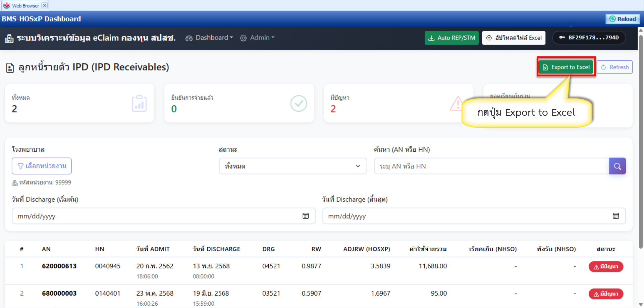Click the magnifier search icon button
Screen dimensions: 644x308
pos(617,166)
